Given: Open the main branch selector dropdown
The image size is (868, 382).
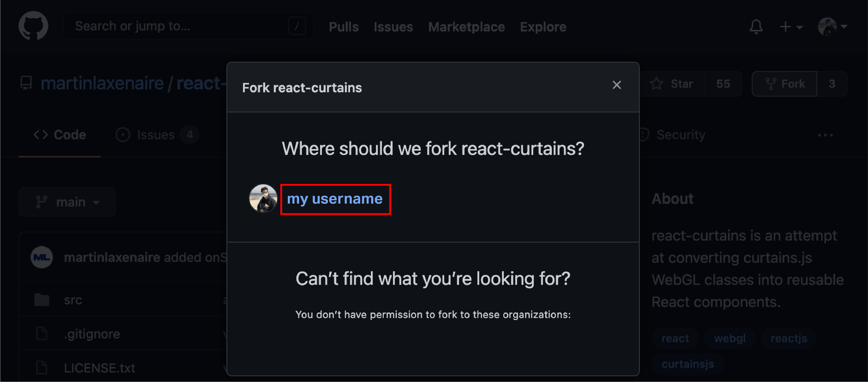Looking at the screenshot, I should pos(67,202).
